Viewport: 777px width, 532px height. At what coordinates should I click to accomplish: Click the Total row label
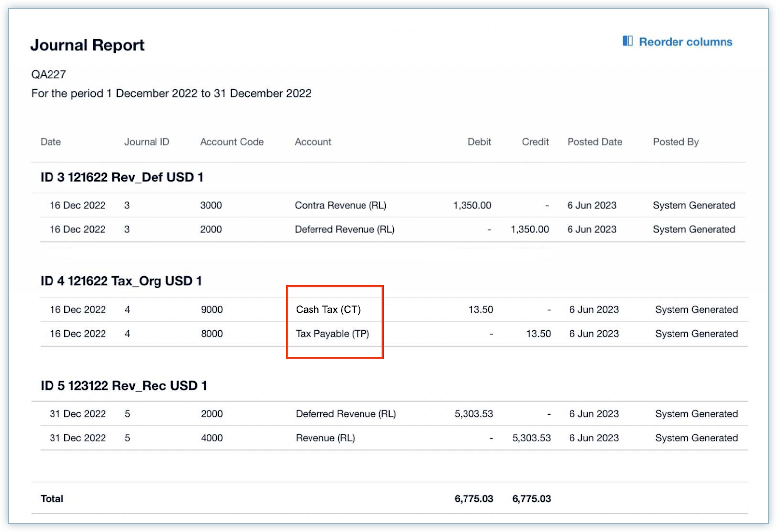tap(52, 499)
